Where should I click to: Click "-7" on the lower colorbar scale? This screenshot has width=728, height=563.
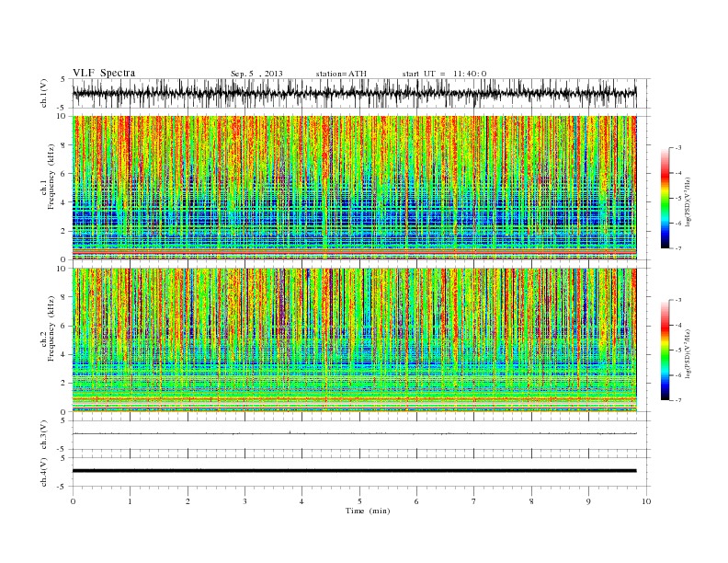pyautogui.click(x=677, y=400)
